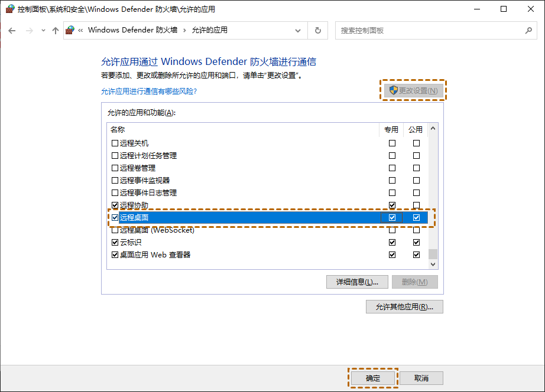The image size is (545, 392).
Task: Toggle the 公用 checkbox for 远程协助
Action: [x=416, y=205]
